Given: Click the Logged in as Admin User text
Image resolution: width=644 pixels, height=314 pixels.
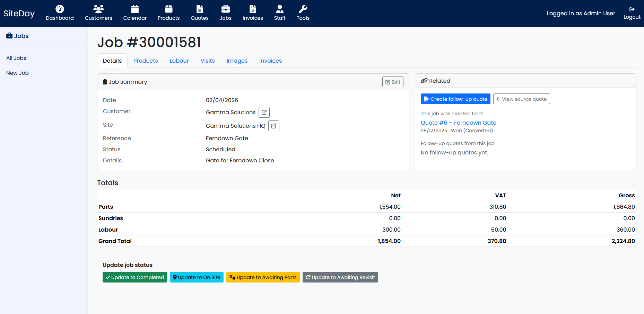Looking at the screenshot, I should click(581, 13).
